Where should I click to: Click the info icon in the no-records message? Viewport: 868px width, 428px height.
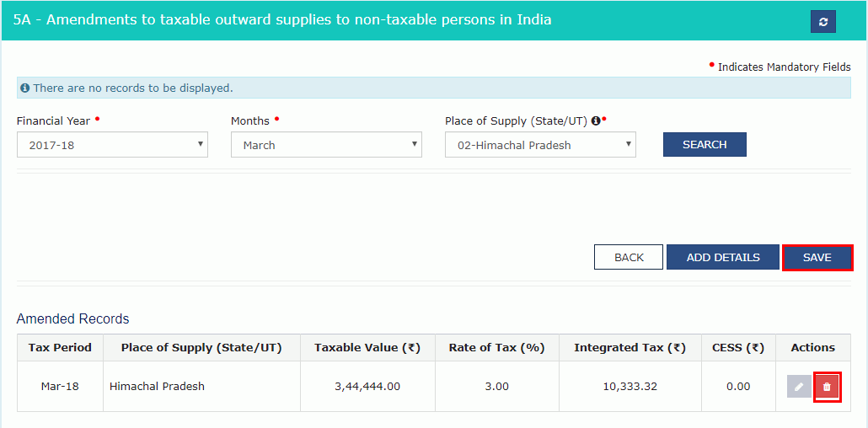pyautogui.click(x=25, y=88)
